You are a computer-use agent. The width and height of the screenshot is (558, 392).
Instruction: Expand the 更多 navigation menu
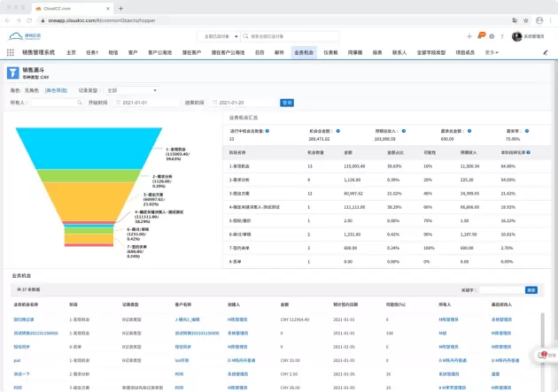(492, 52)
